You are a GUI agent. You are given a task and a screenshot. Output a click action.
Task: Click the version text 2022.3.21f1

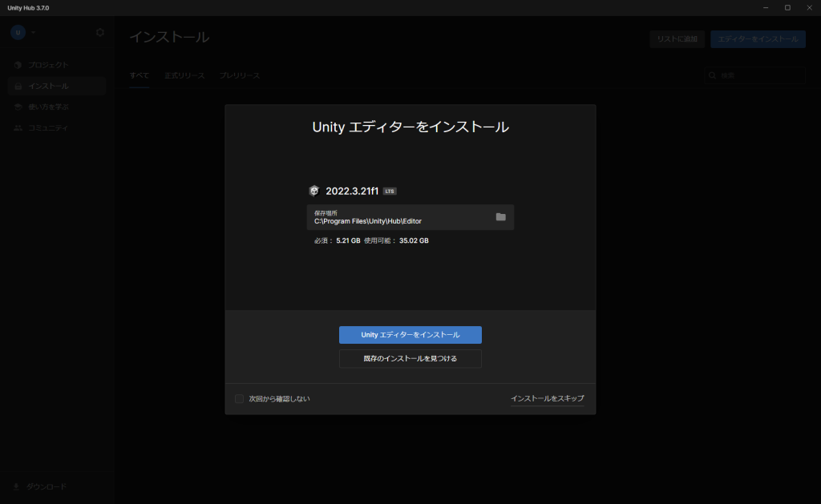(x=352, y=191)
